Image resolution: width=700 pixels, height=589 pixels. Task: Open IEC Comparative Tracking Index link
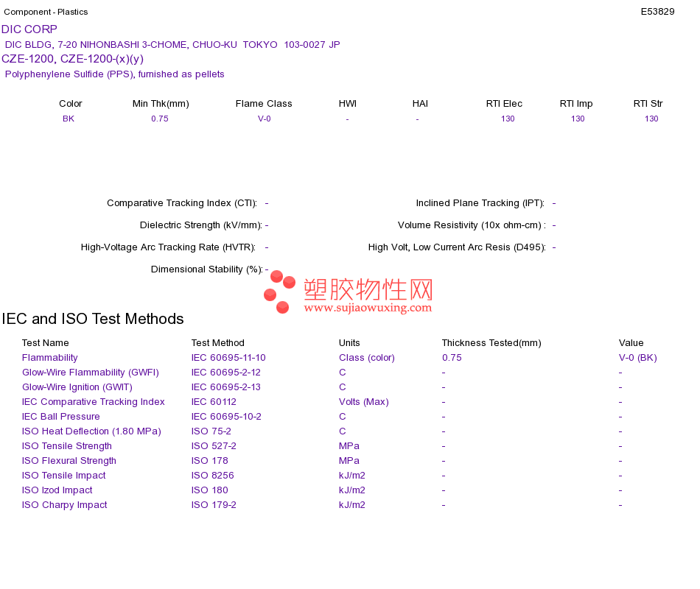94,402
